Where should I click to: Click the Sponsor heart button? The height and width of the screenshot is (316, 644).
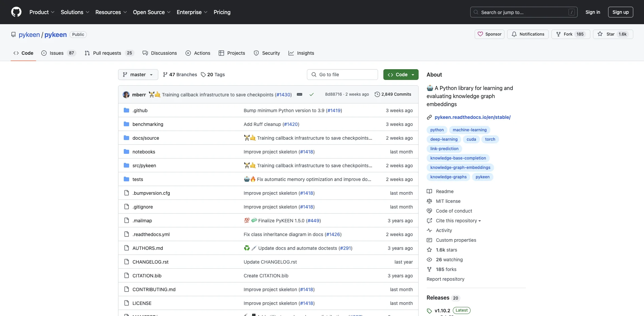[489, 34]
